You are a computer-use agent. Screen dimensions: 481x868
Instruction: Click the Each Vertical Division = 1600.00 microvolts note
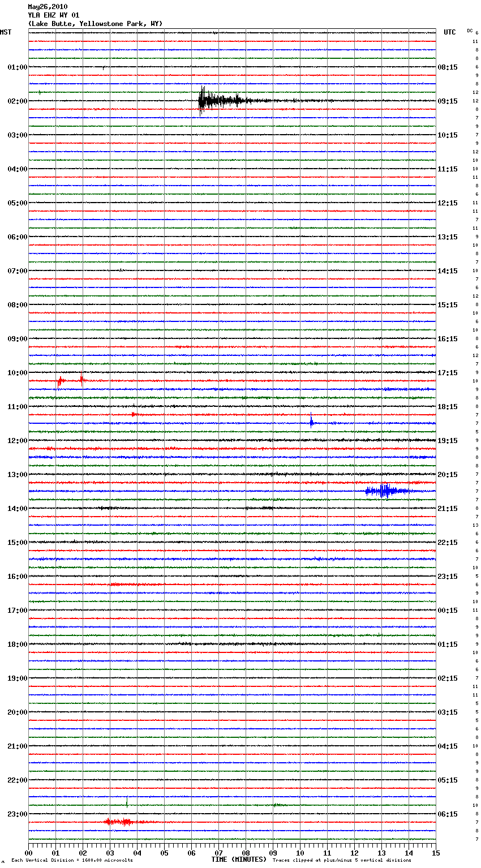pos(72,860)
